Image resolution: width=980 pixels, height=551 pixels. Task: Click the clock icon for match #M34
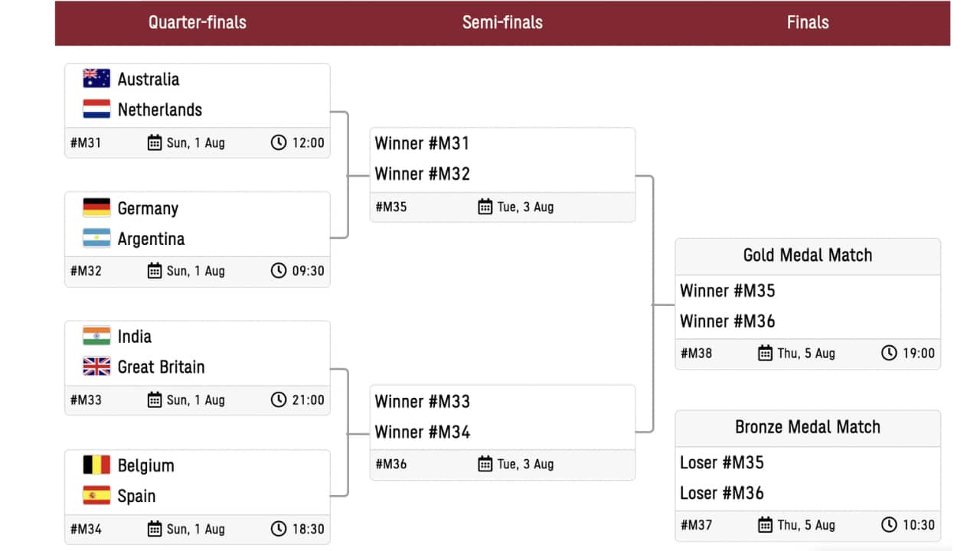pos(279,529)
